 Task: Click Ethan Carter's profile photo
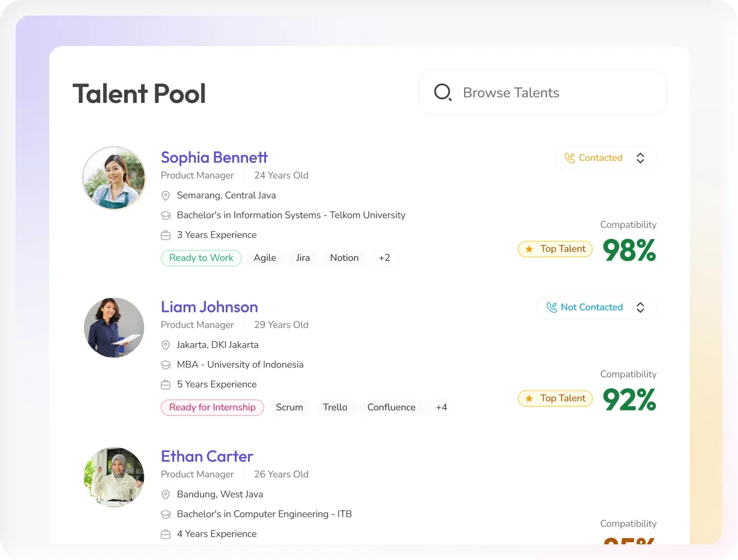(114, 477)
